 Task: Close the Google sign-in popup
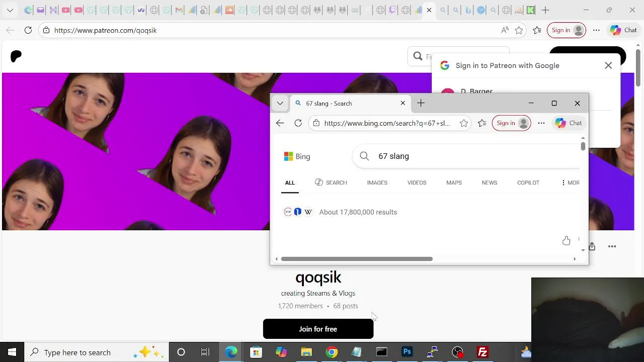click(x=608, y=65)
